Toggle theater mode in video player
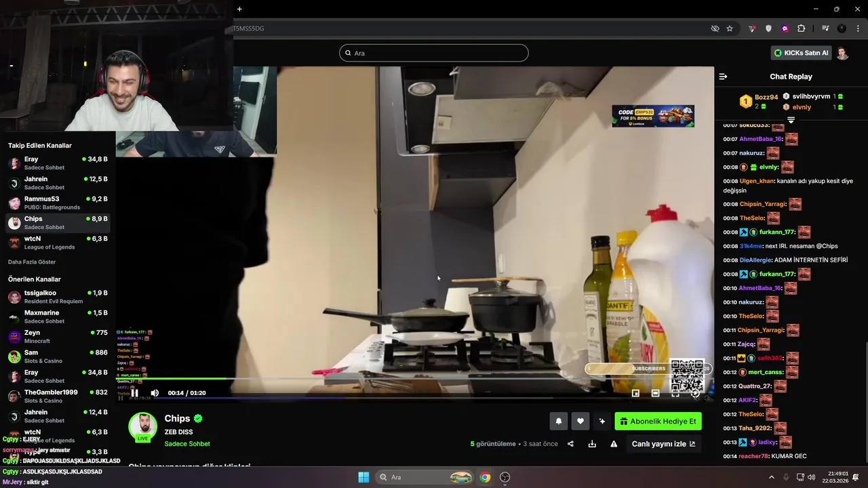The height and width of the screenshot is (488, 868). click(655, 393)
